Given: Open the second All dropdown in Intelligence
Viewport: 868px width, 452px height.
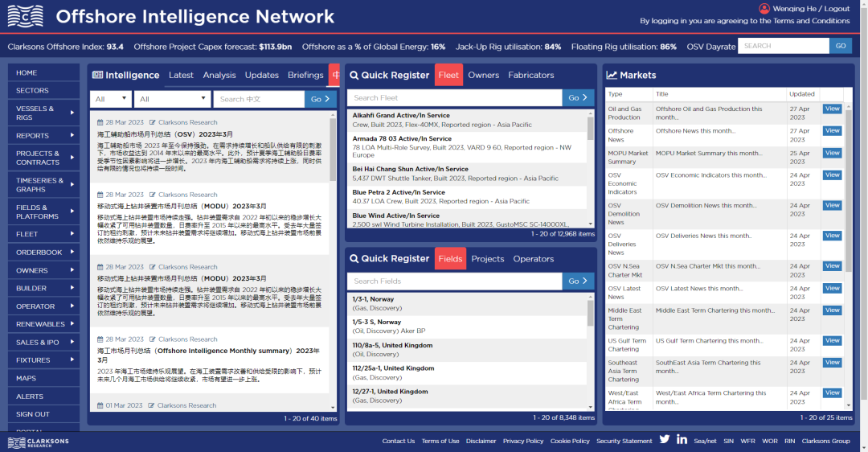Looking at the screenshot, I should [172, 99].
